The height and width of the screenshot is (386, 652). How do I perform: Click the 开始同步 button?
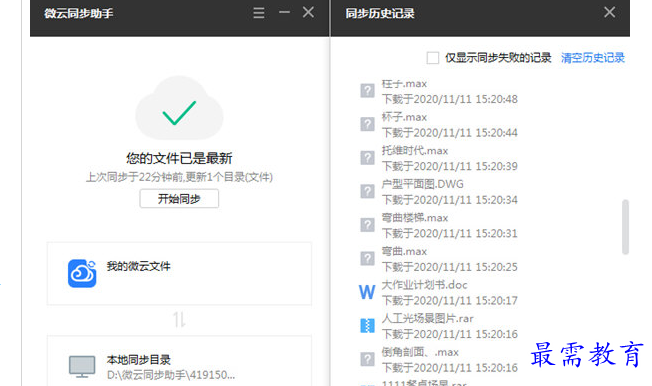[x=179, y=198]
